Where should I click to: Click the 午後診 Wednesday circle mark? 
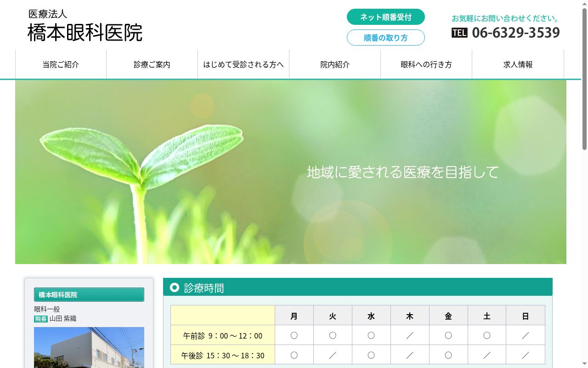point(371,356)
